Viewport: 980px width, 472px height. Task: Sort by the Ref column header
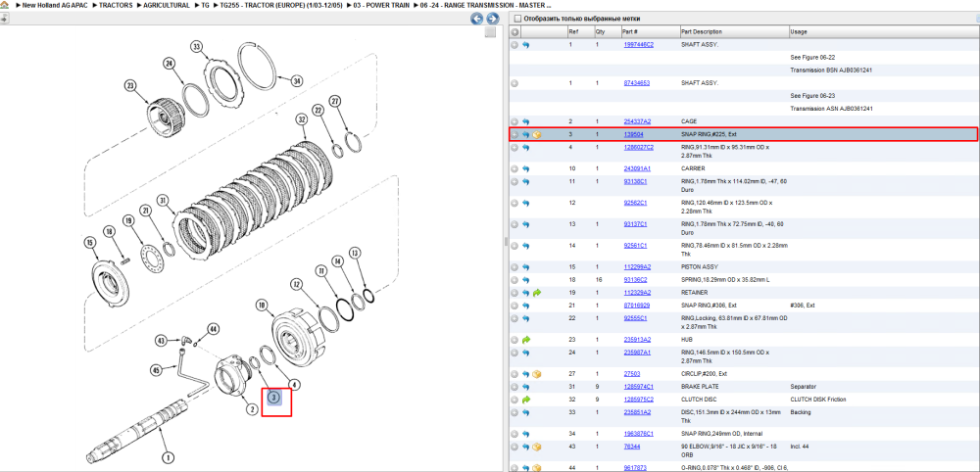tap(580, 32)
